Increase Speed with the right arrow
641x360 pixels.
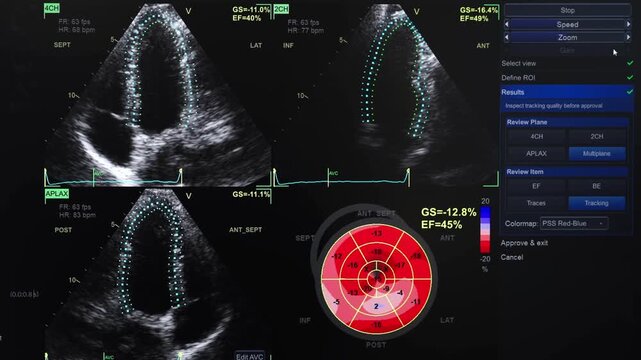click(628, 25)
